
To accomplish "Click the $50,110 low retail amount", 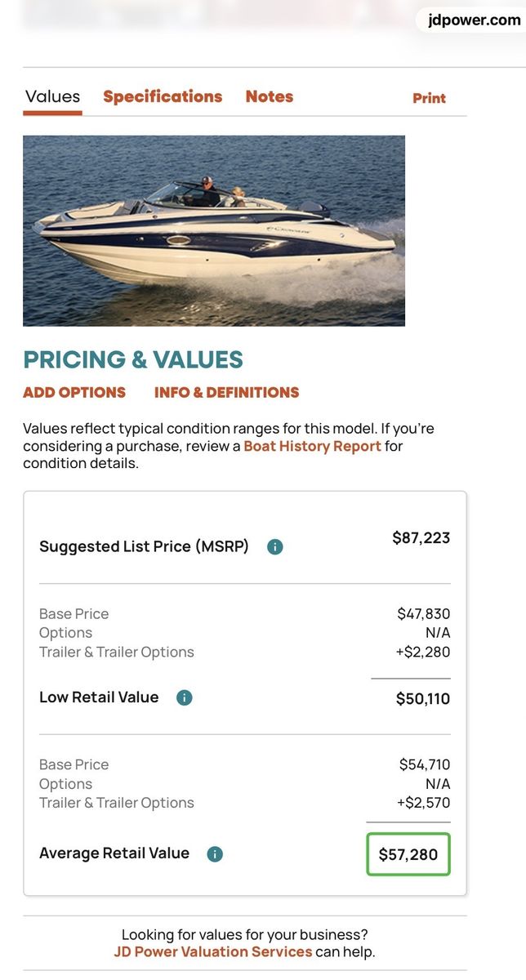I will pos(423,698).
